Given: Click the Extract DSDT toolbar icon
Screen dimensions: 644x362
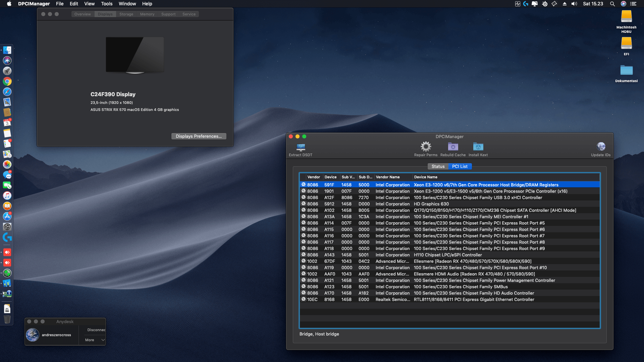Looking at the screenshot, I should coord(301,147).
